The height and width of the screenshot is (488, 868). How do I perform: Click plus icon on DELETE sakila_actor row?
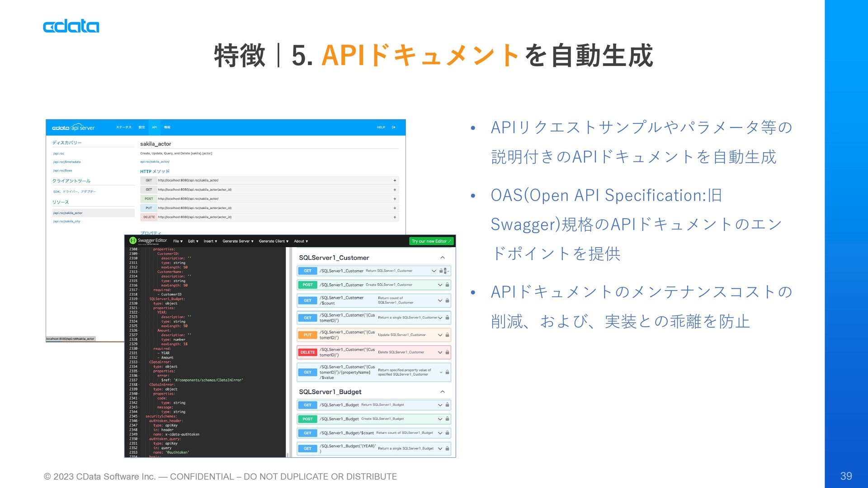tap(395, 217)
